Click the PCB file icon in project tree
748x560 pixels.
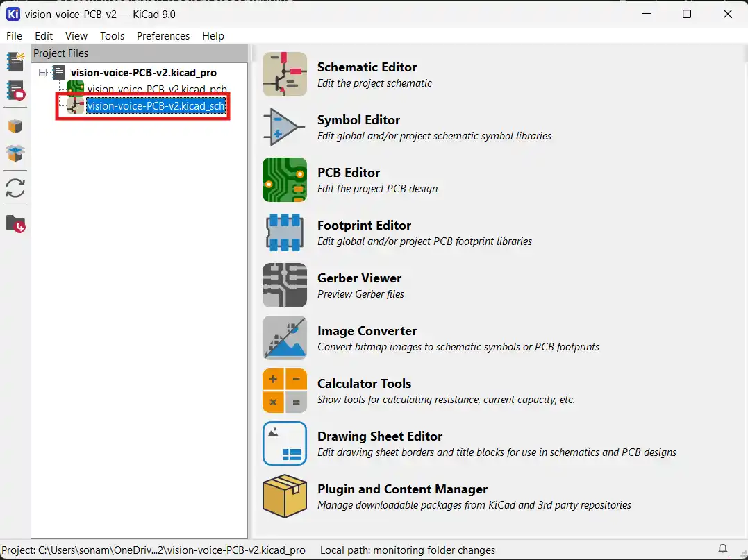click(x=76, y=87)
